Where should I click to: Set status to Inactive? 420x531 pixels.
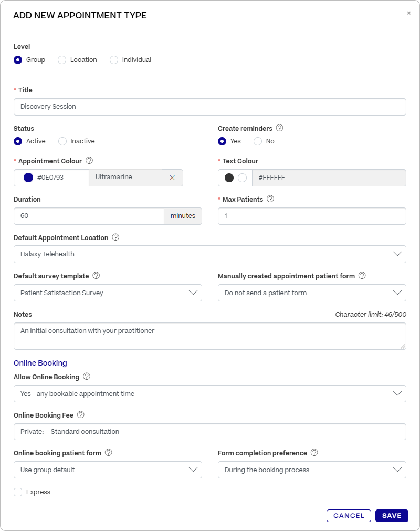coord(62,141)
